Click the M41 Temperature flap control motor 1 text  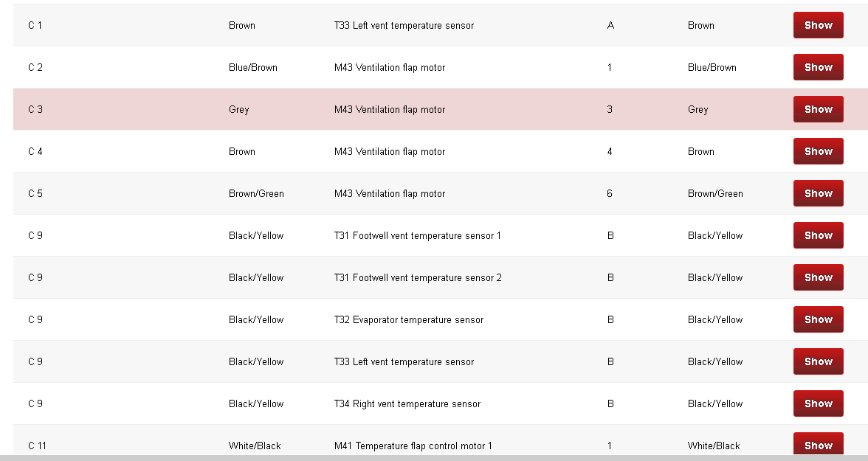[x=413, y=446]
